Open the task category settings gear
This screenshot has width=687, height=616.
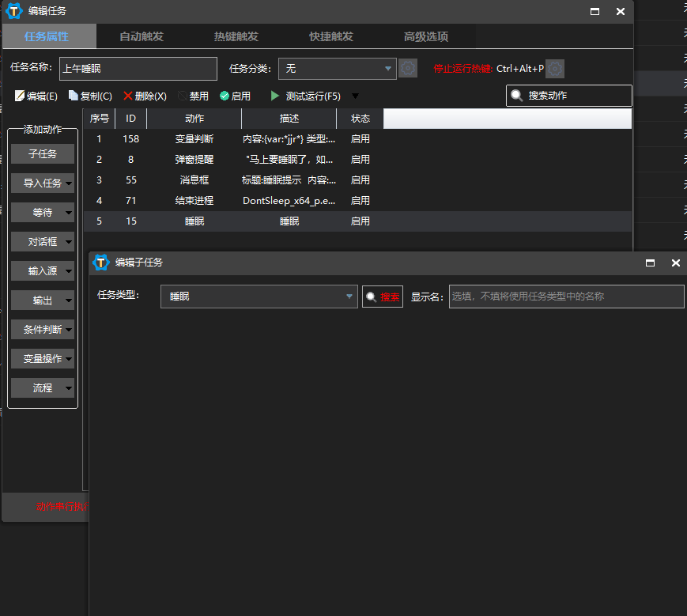tap(408, 69)
